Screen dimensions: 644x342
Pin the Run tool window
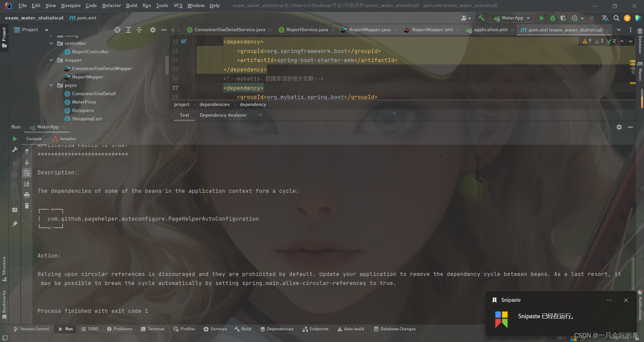(x=15, y=224)
